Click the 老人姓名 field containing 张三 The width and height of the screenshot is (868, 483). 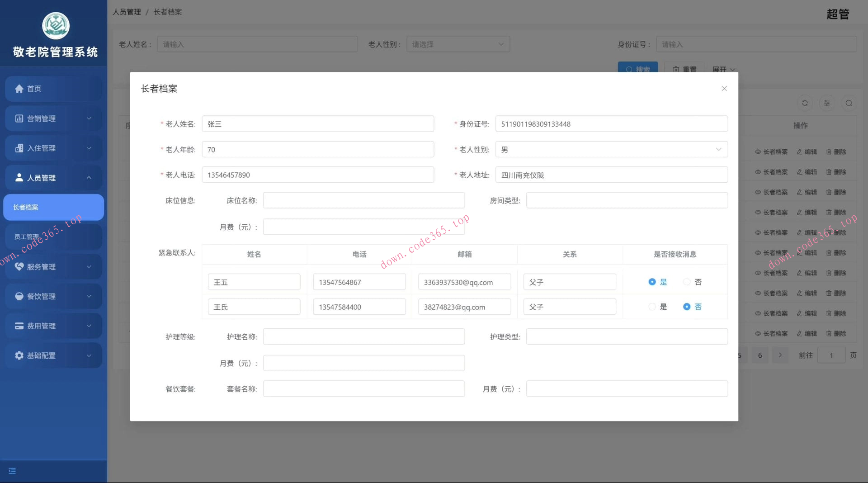(318, 124)
